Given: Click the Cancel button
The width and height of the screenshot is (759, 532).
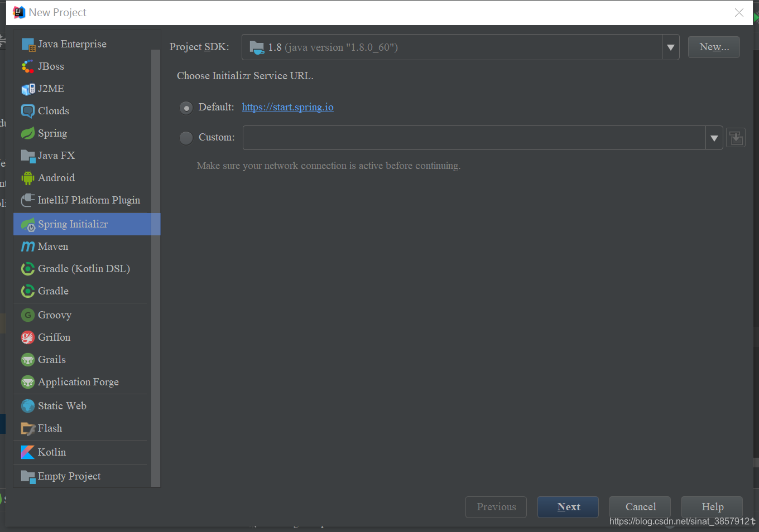Looking at the screenshot, I should tap(640, 507).
